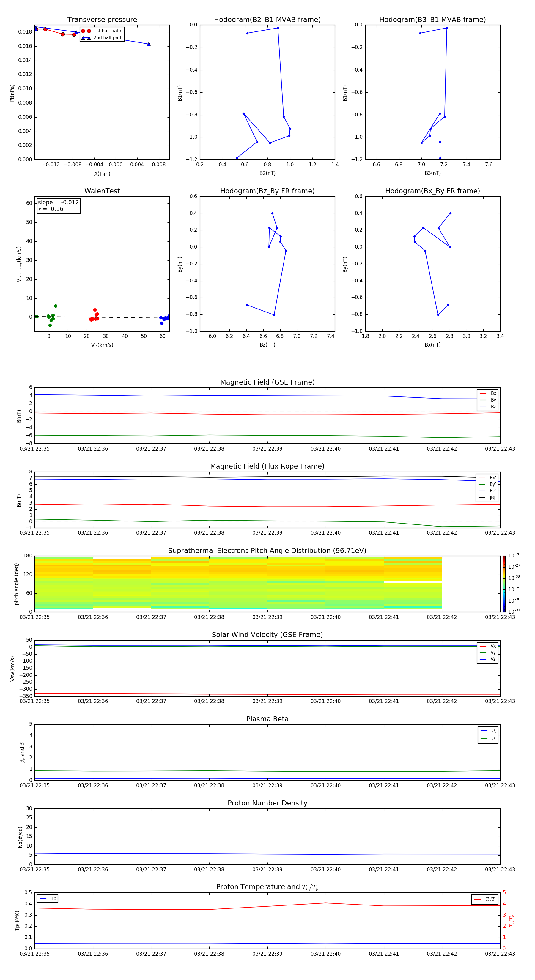Click the Bx entry in GSE legend
535x980 pixels.
pos(488,393)
